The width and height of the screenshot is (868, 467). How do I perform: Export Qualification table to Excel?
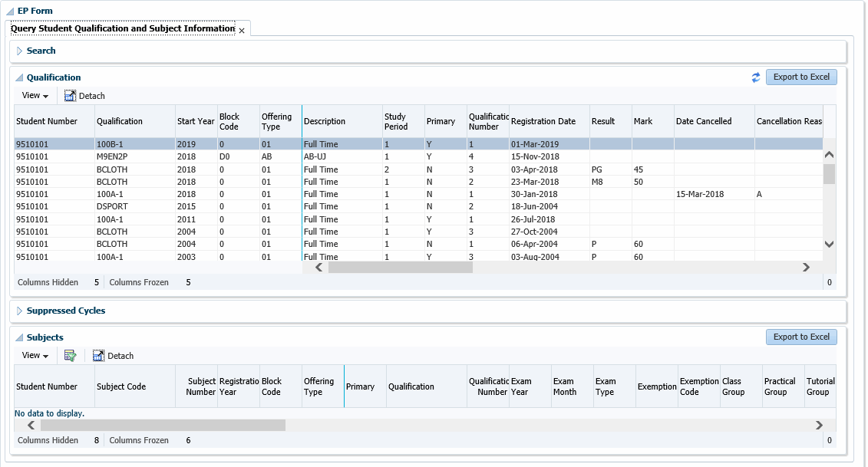tap(801, 77)
